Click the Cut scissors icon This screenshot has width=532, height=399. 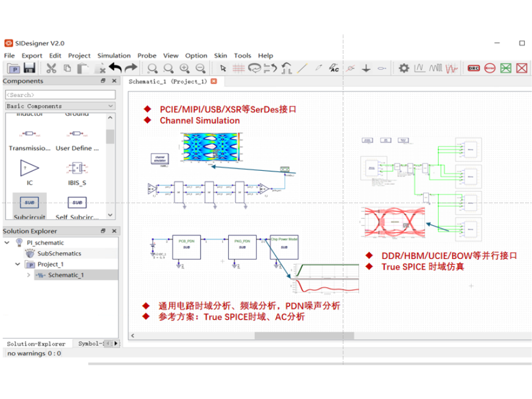[x=51, y=68]
